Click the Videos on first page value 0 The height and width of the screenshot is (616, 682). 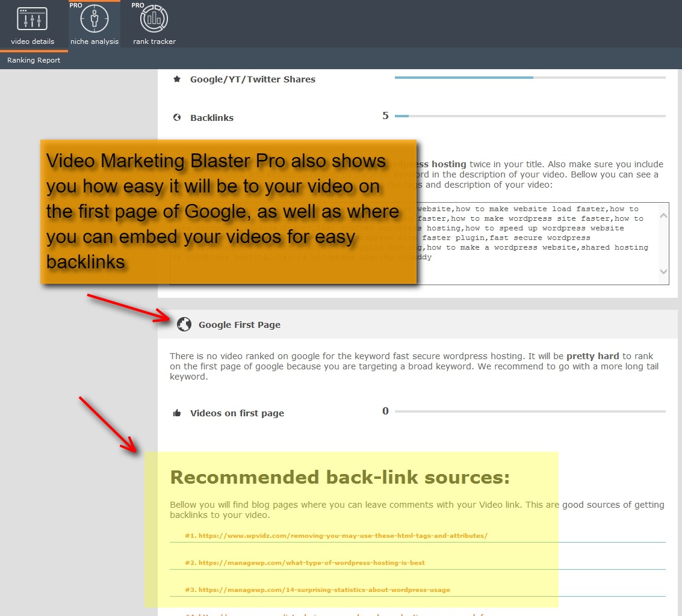[x=385, y=411]
